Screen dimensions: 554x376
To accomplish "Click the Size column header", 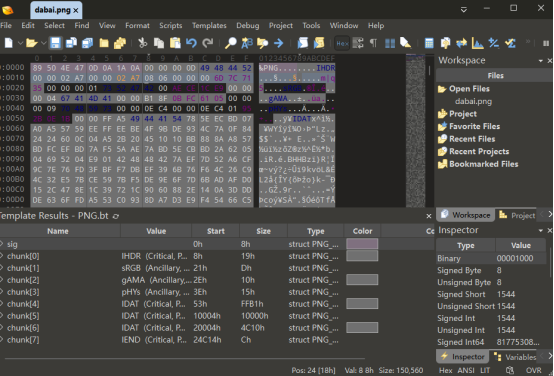I will tap(264, 231).
